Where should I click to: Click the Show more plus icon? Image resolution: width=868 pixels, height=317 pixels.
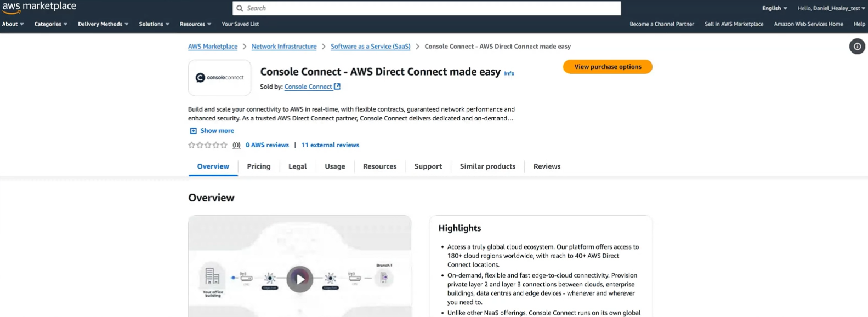coord(193,131)
